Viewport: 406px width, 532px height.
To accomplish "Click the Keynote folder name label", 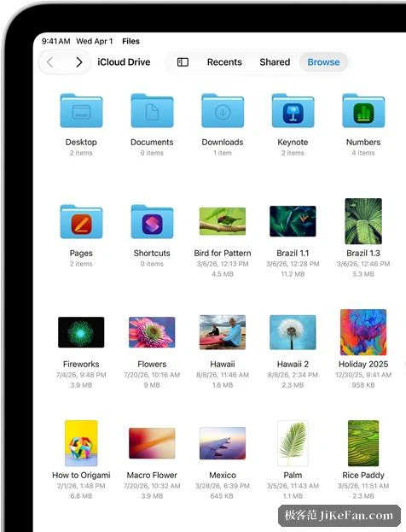I will coord(293,142).
